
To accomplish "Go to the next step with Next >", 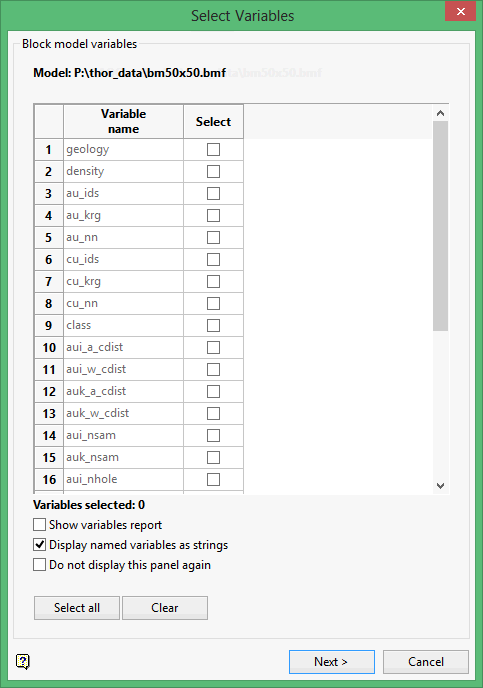I will click(332, 662).
